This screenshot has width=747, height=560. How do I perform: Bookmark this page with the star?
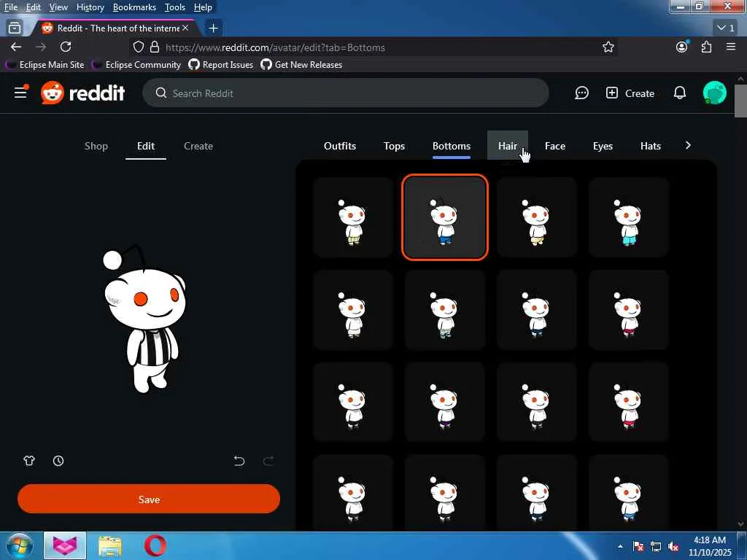608,47
